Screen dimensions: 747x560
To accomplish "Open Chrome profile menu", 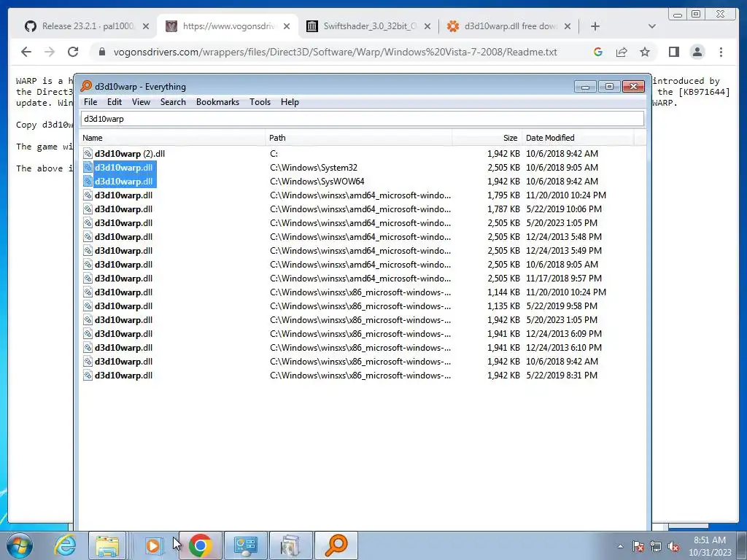I will [697, 52].
